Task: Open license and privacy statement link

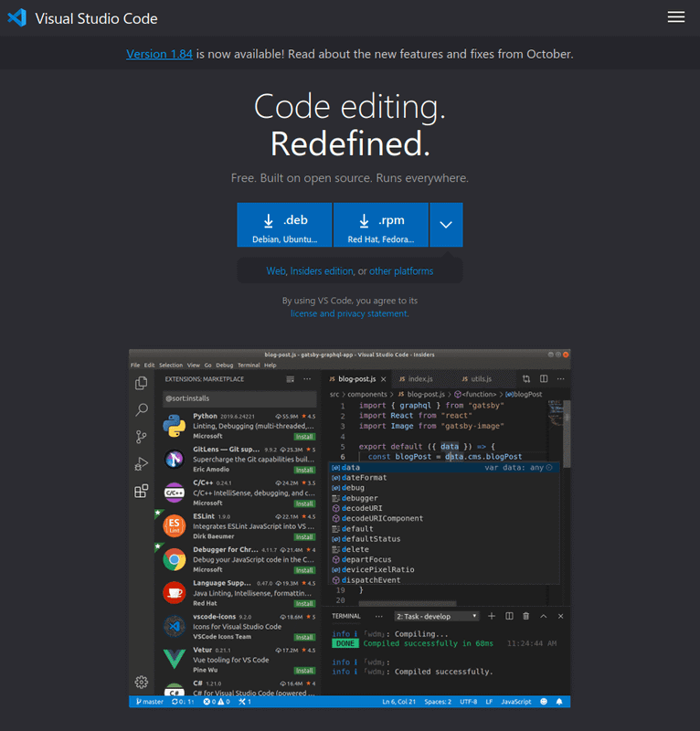Action: pos(349,313)
